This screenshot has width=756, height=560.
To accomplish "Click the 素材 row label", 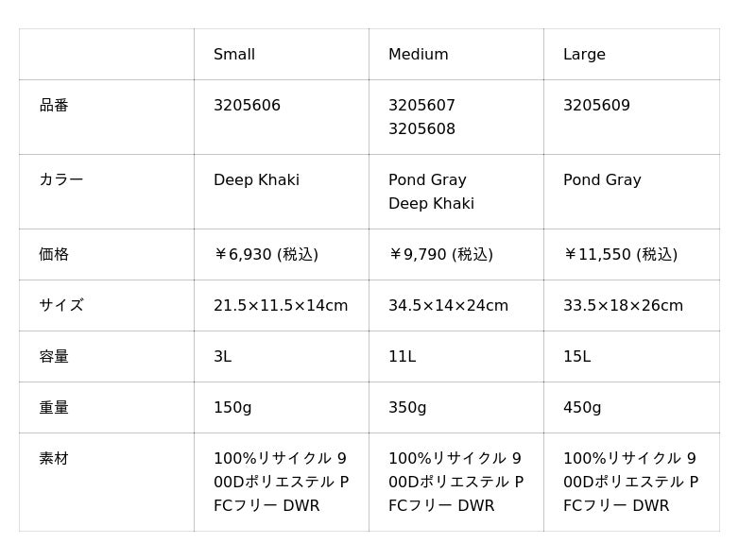I will pos(54,458).
